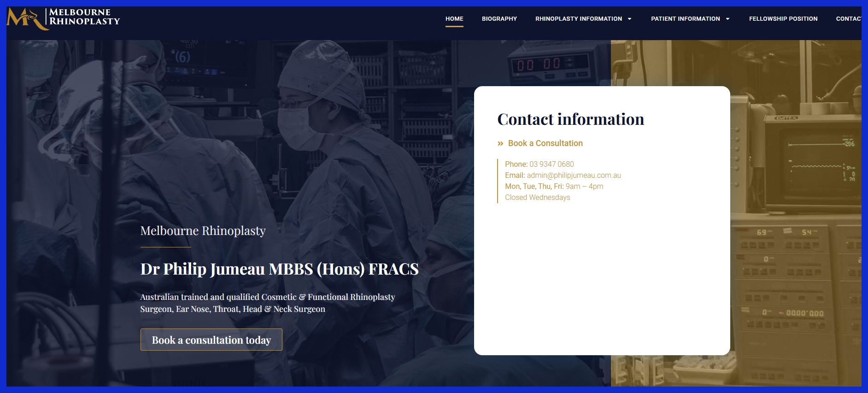This screenshot has width=868, height=393.
Task: Click the Closed Wednesdays text
Action: click(537, 198)
